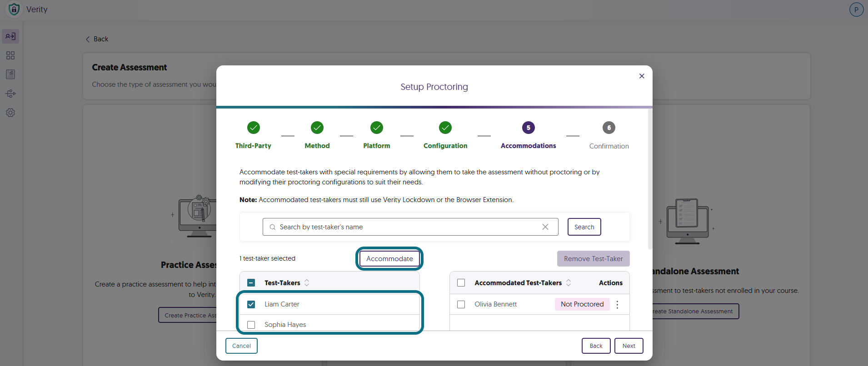Sort the Accommodated Test-Takers column

[569, 283]
